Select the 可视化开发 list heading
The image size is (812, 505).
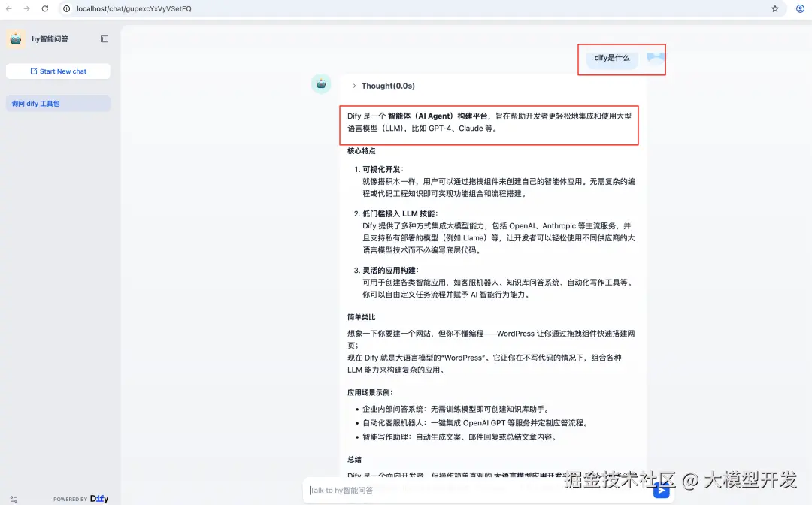(x=382, y=169)
